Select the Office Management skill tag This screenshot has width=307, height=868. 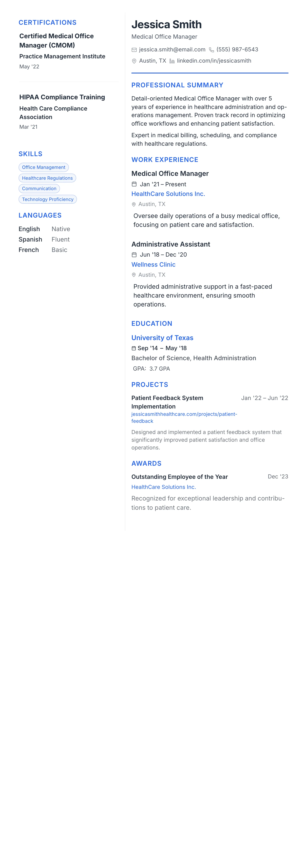pyautogui.click(x=43, y=168)
